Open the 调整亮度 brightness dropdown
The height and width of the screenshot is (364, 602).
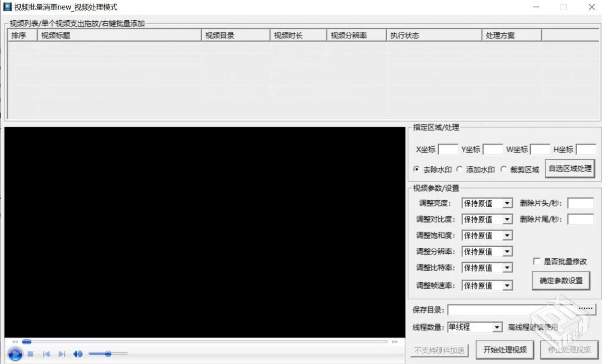click(508, 203)
